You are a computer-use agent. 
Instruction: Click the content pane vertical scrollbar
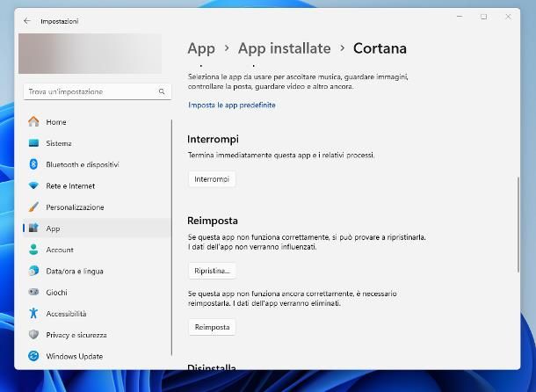pos(518,224)
